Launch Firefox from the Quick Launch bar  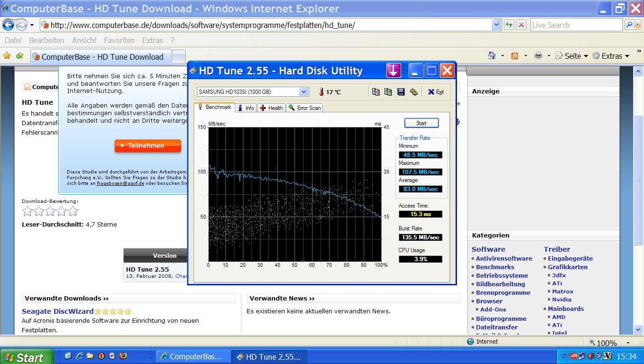click(123, 356)
